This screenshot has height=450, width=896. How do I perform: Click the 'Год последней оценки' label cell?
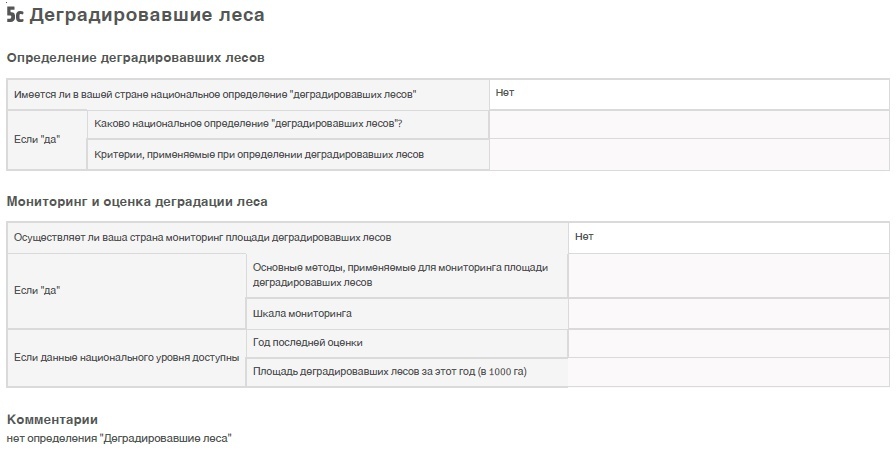click(x=407, y=343)
